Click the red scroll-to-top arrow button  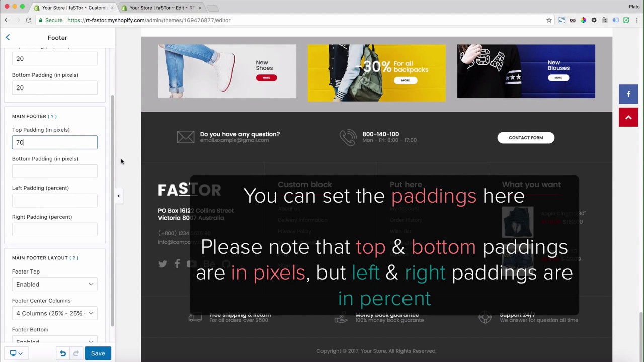point(628,117)
